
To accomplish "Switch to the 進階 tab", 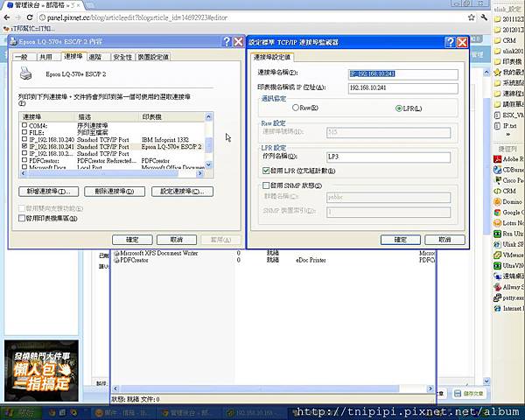I will (95, 57).
